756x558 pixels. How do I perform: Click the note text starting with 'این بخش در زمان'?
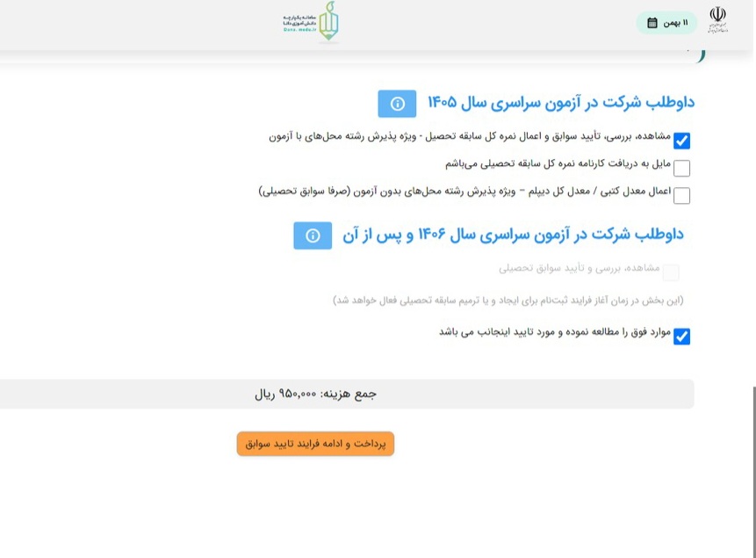point(508,301)
